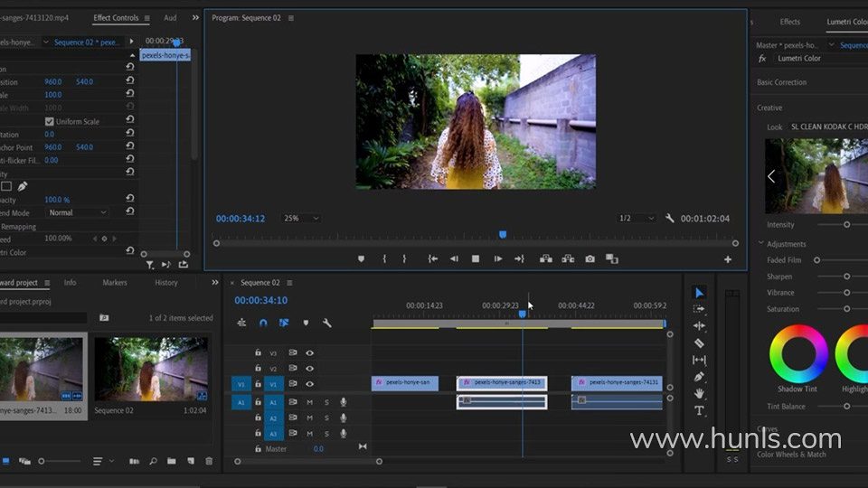Screen dimensions: 868x488
Task: Select the Slip tool
Action: point(699,361)
